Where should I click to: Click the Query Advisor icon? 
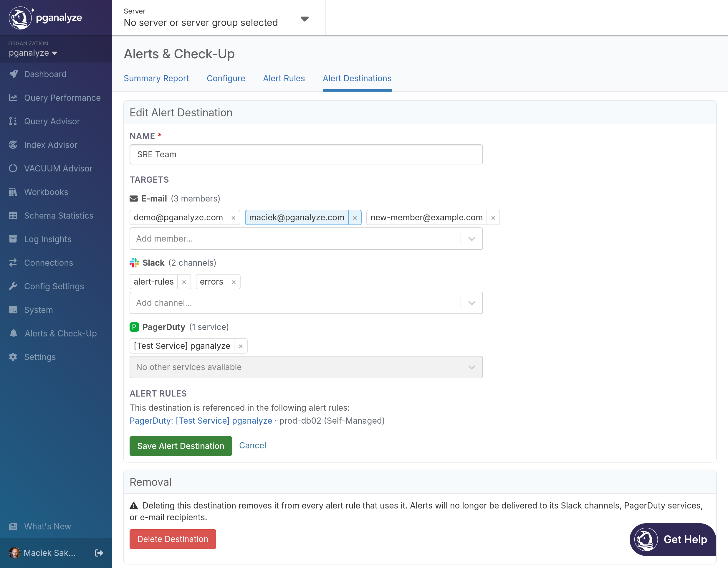(x=13, y=121)
